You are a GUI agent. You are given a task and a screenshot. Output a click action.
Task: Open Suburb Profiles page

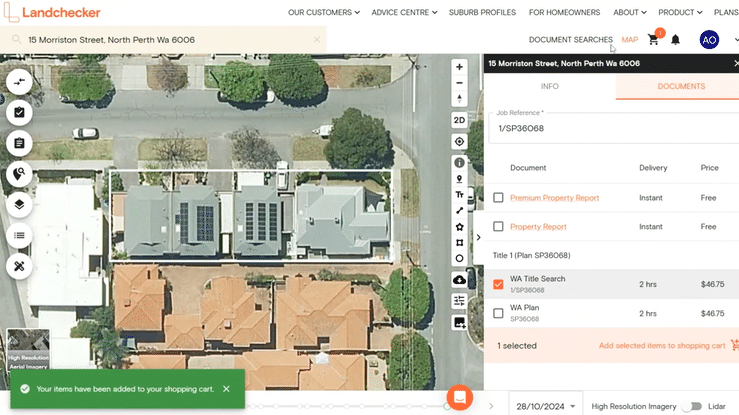point(482,12)
